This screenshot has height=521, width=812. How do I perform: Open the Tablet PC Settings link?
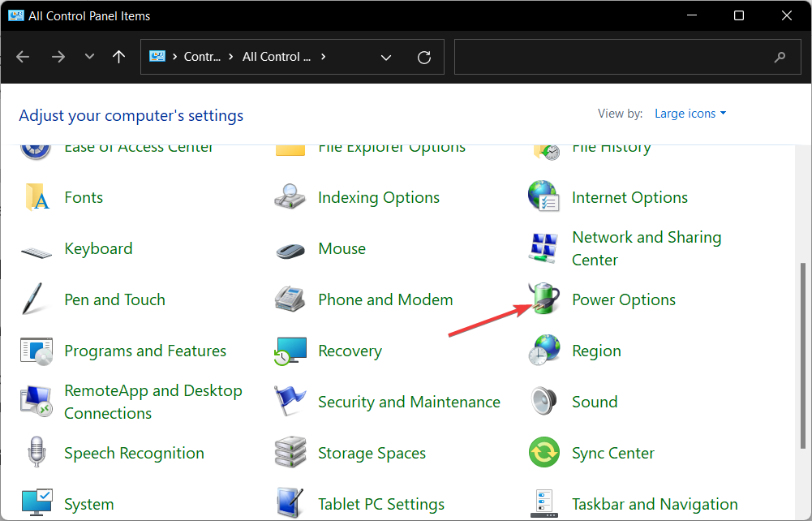381,504
